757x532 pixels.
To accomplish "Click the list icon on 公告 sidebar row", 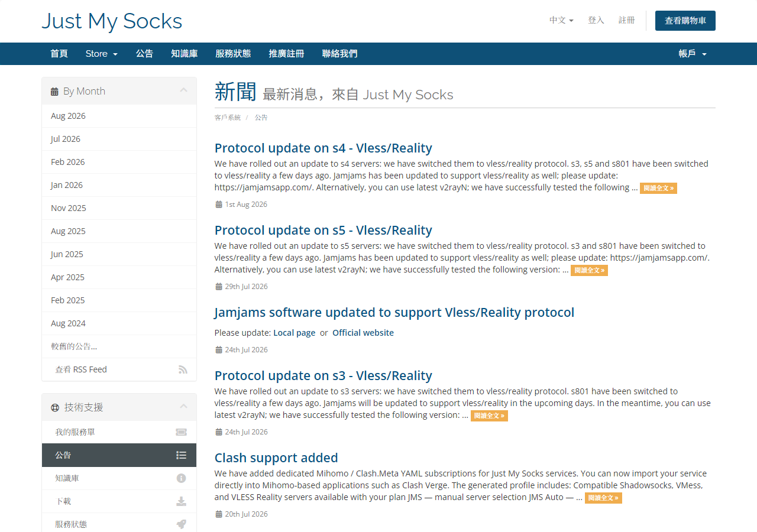I will (182, 455).
